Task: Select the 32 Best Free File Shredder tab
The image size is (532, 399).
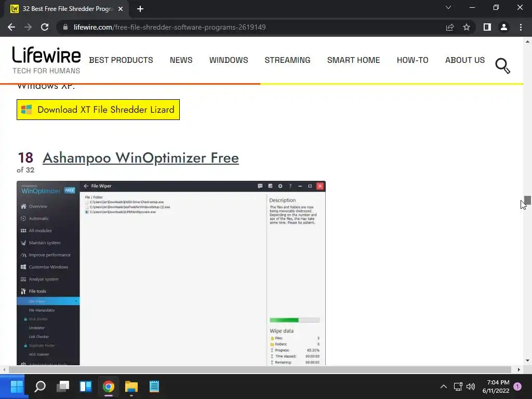Action: (66, 9)
